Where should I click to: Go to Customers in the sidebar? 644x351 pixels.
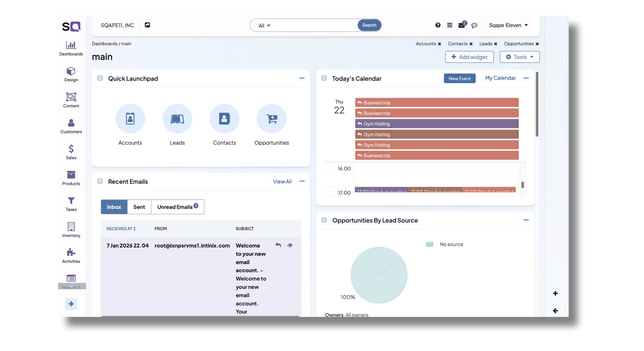71,123
